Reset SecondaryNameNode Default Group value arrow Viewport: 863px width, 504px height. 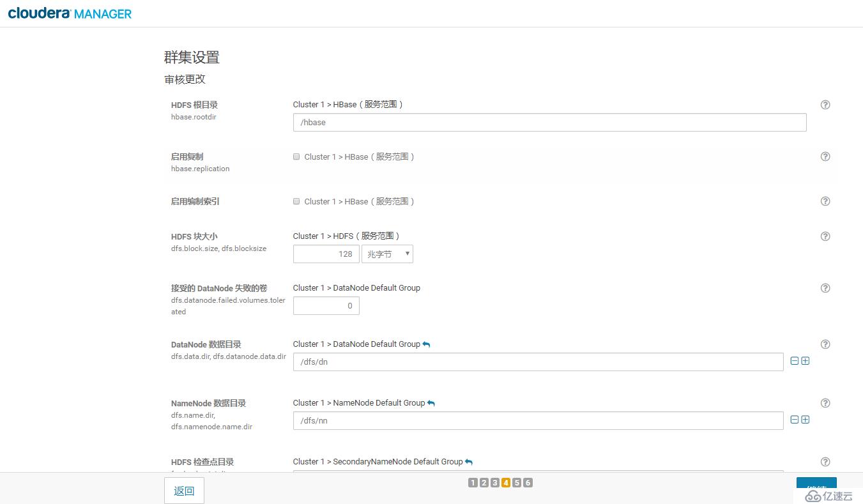point(469,462)
